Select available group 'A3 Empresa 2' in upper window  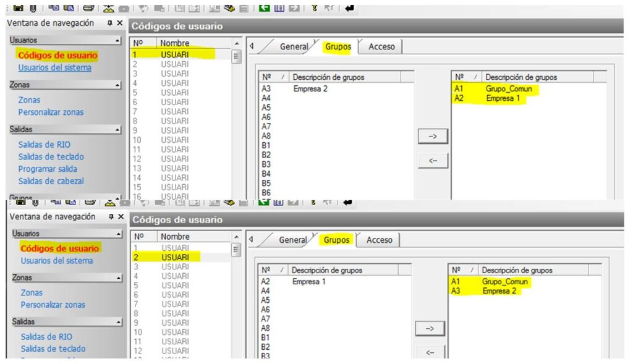tap(336, 89)
